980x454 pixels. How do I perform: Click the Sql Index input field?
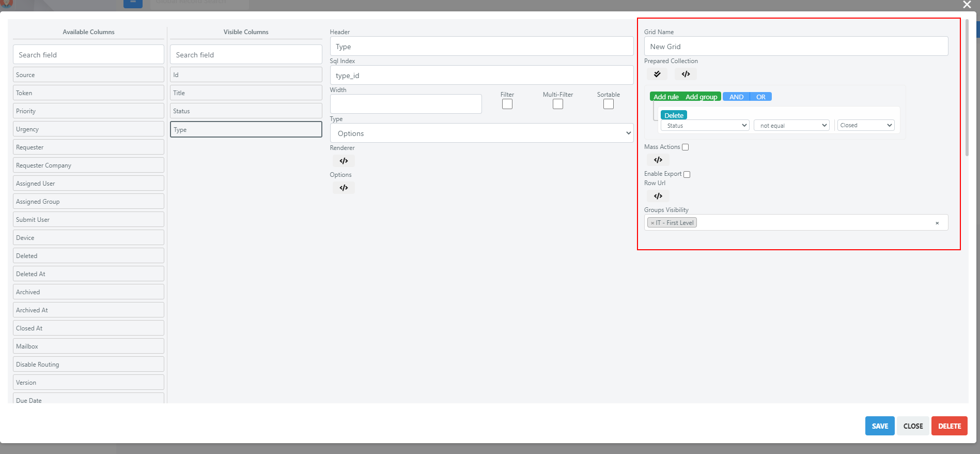point(481,75)
